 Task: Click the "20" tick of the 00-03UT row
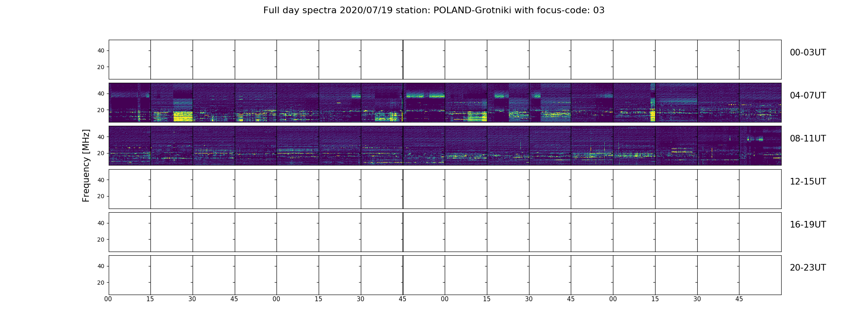[100, 67]
